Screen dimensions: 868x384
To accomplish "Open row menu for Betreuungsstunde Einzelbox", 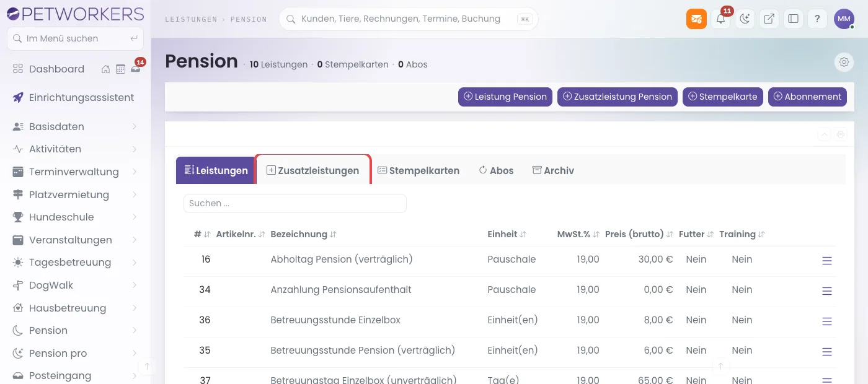I will [826, 321].
